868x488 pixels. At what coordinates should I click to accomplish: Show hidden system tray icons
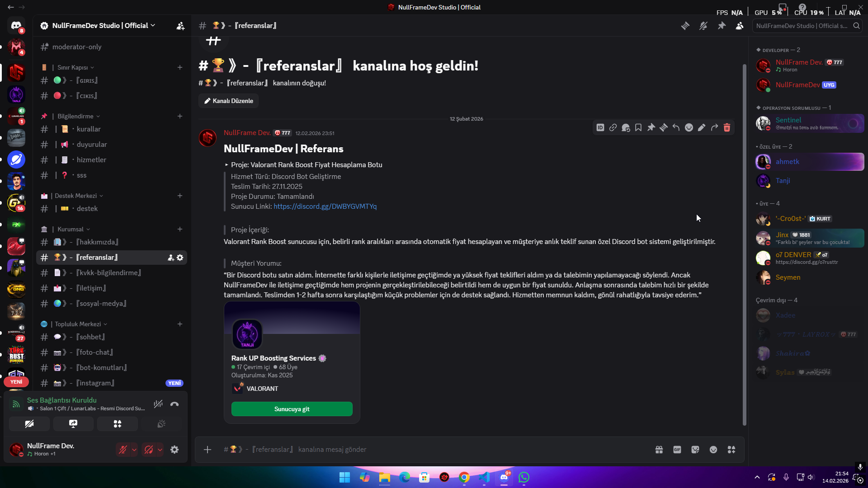[757, 477]
